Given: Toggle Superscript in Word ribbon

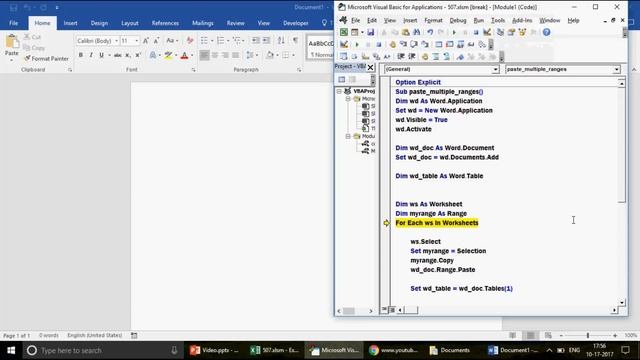Looking at the screenshot, I should [138, 55].
